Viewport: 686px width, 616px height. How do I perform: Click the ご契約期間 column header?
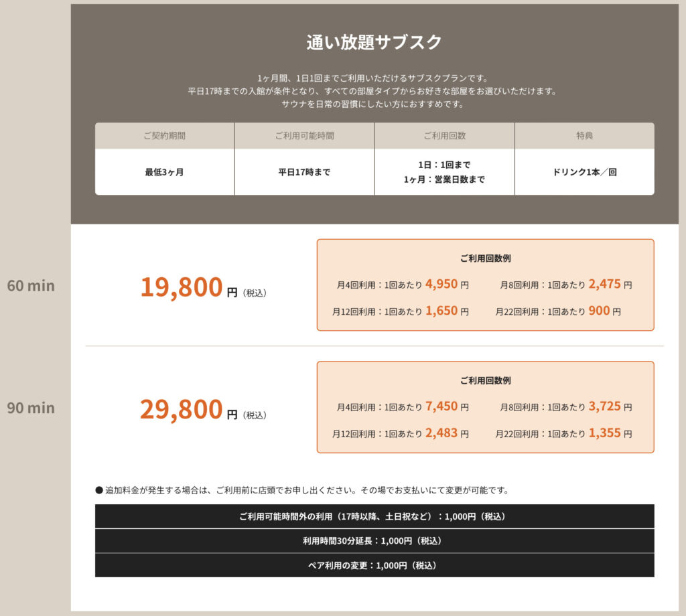click(x=164, y=136)
